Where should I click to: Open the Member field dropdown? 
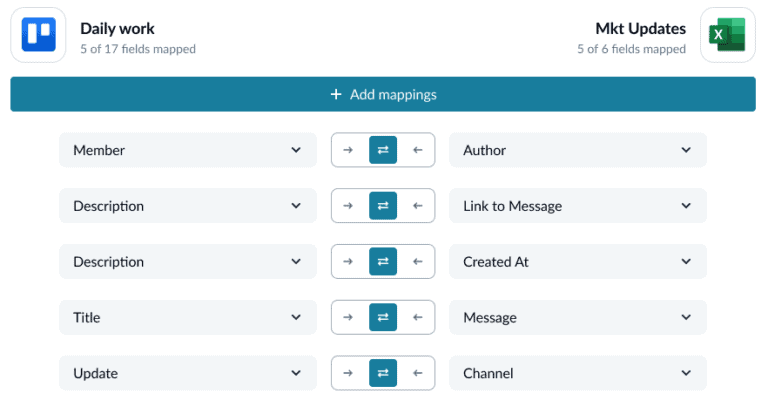tap(187, 150)
